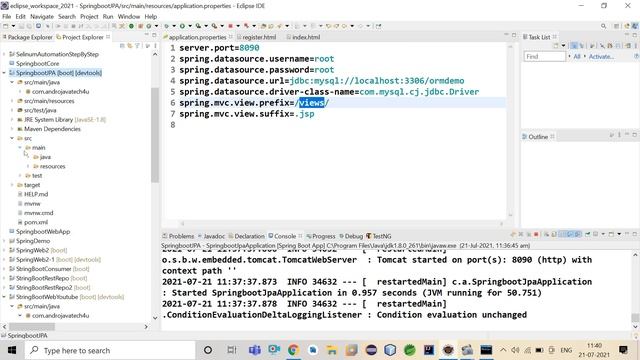Open the Project menu
640x360 pixels.
click(x=89, y=16)
